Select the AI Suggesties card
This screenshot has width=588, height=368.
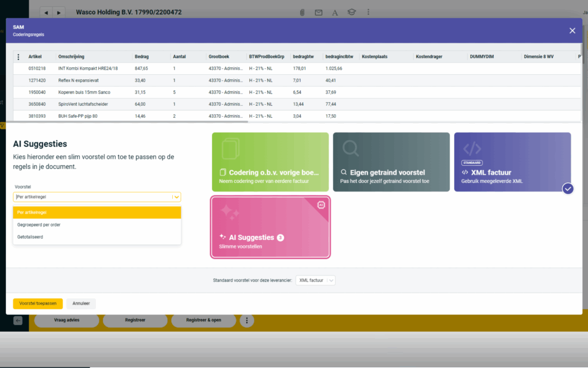270,227
